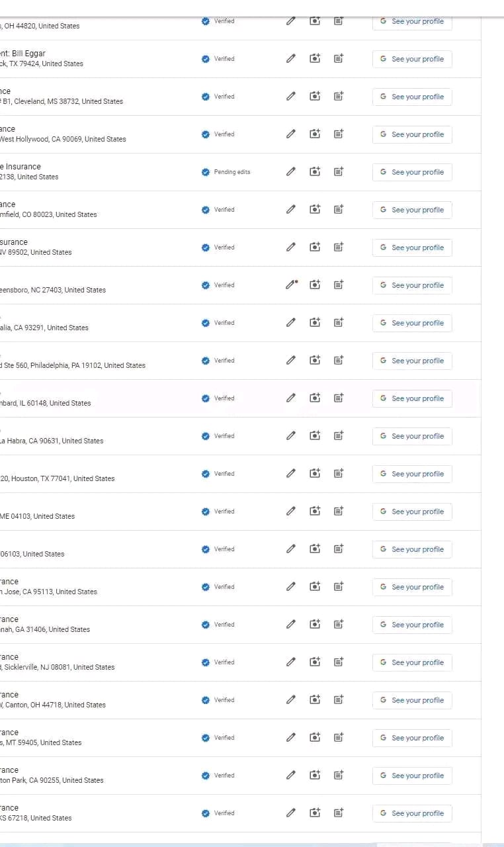Click the Pending edits status label

[232, 172]
